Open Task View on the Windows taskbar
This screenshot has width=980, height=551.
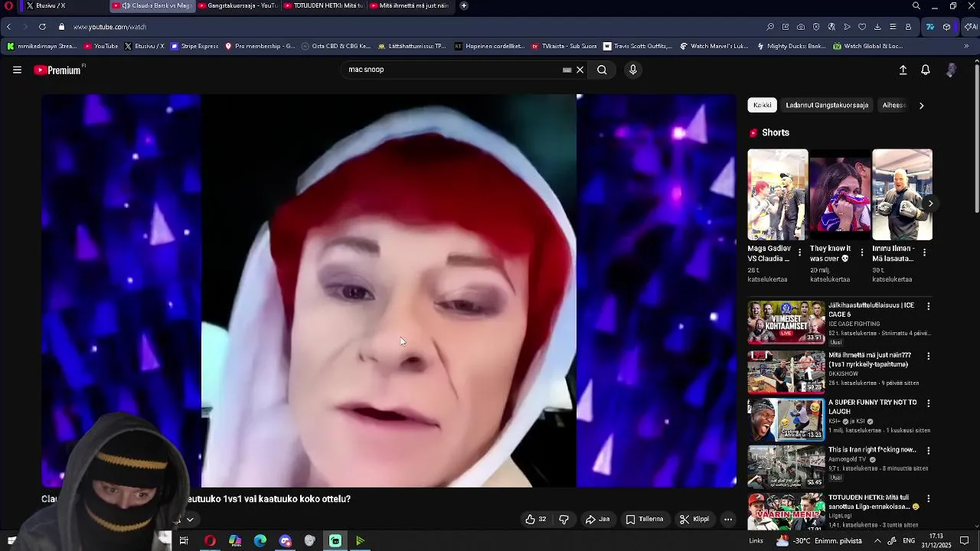pyautogui.click(x=184, y=541)
